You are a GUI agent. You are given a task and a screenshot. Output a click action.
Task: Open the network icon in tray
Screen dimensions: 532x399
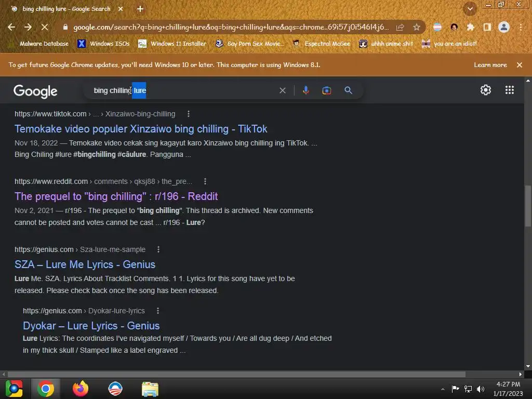[468, 389]
